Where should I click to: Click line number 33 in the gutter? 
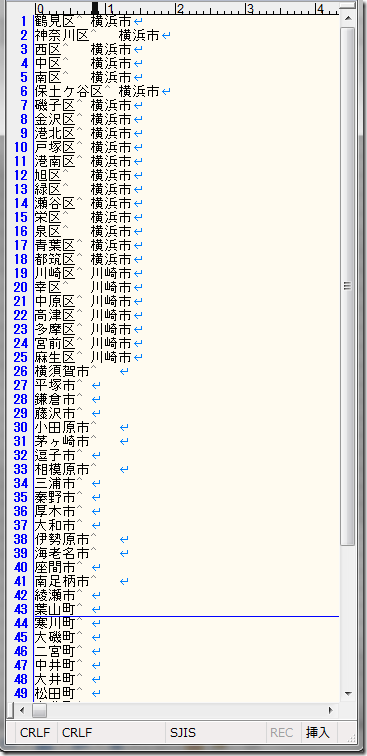pos(22,469)
